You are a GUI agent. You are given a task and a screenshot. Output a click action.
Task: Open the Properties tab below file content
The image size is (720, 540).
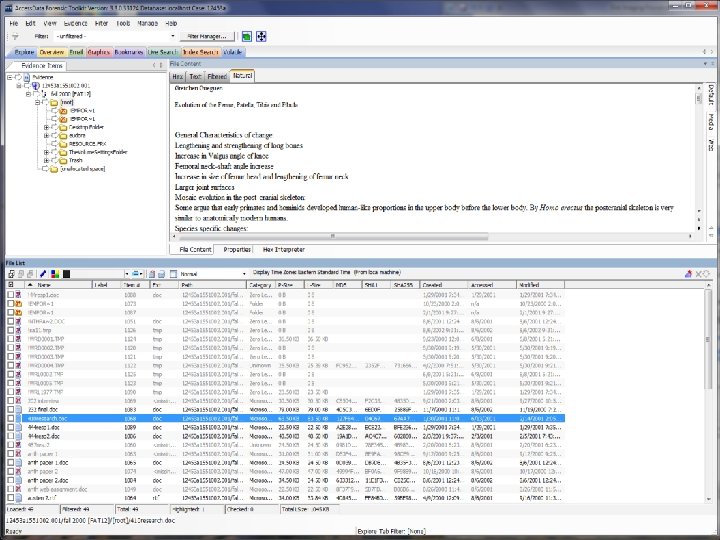click(237, 249)
